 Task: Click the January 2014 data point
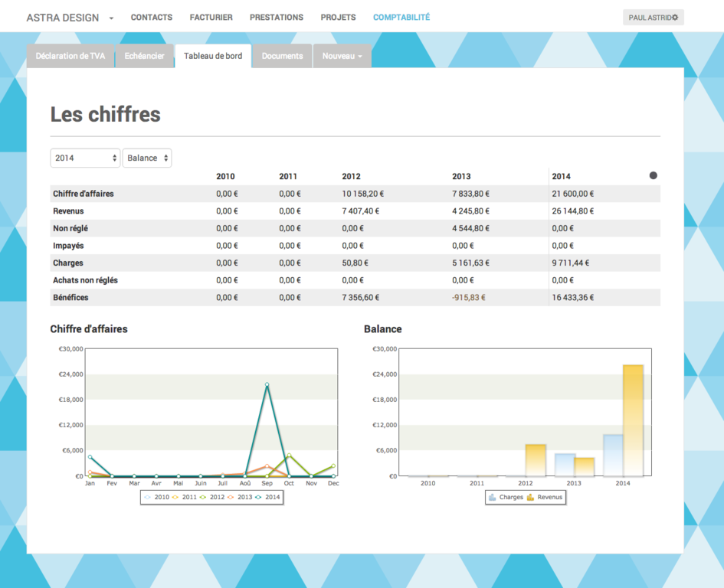pos(90,457)
